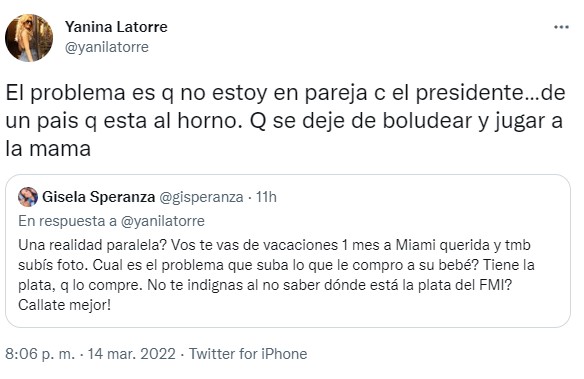This screenshot has height=379, width=584.
Task: Open the Twitter for iPhone source link
Action: pyautogui.click(x=248, y=354)
